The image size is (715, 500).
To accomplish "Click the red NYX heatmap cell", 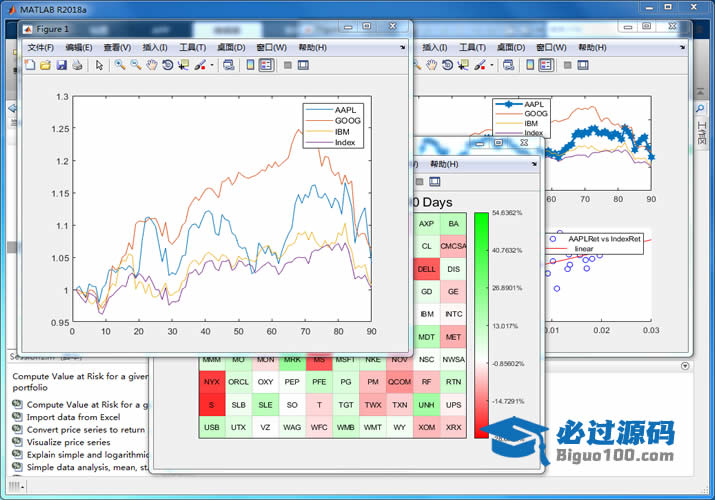I will (212, 382).
